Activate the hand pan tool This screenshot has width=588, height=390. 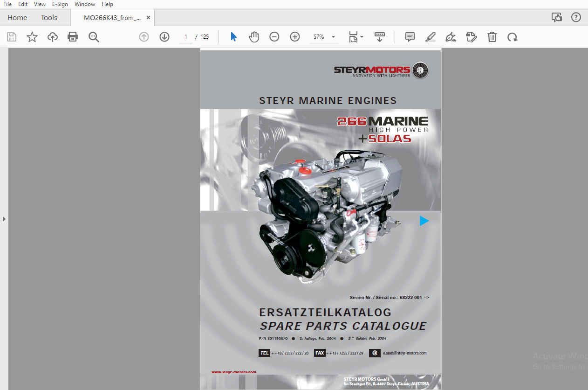(254, 37)
